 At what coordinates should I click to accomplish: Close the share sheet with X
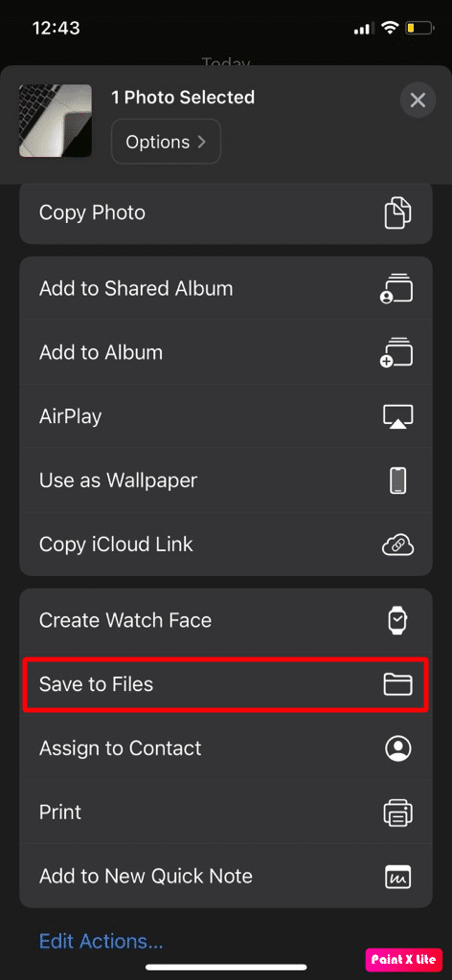(x=418, y=100)
